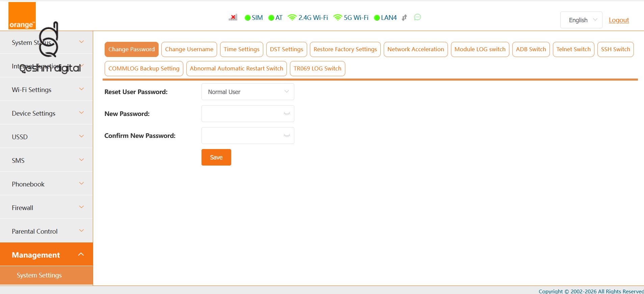Open the Telnet Switch tab

573,49
